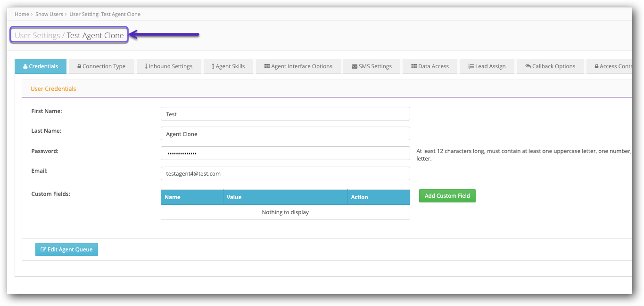Click the Edit Agent Queue button
Screen dimensions: 644x306
click(66, 250)
